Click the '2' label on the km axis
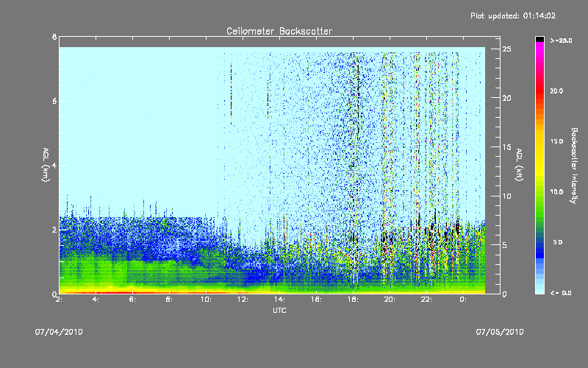 pyautogui.click(x=54, y=230)
